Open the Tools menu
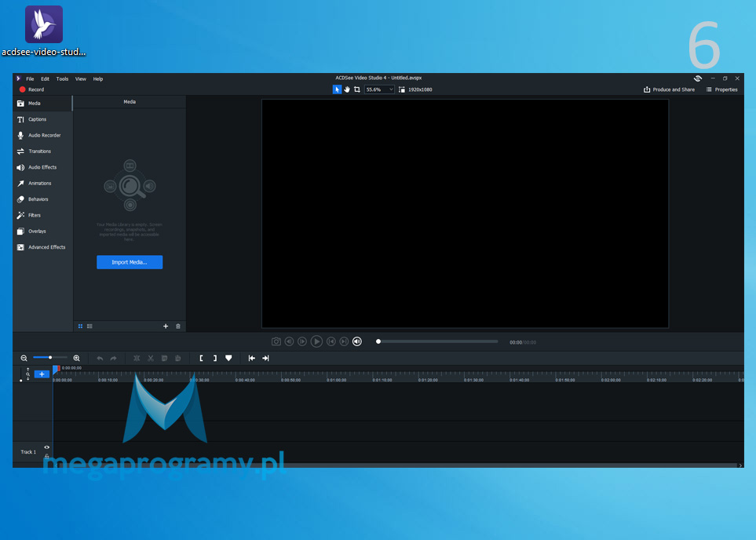Screen dimensions: 756x540 coord(62,78)
